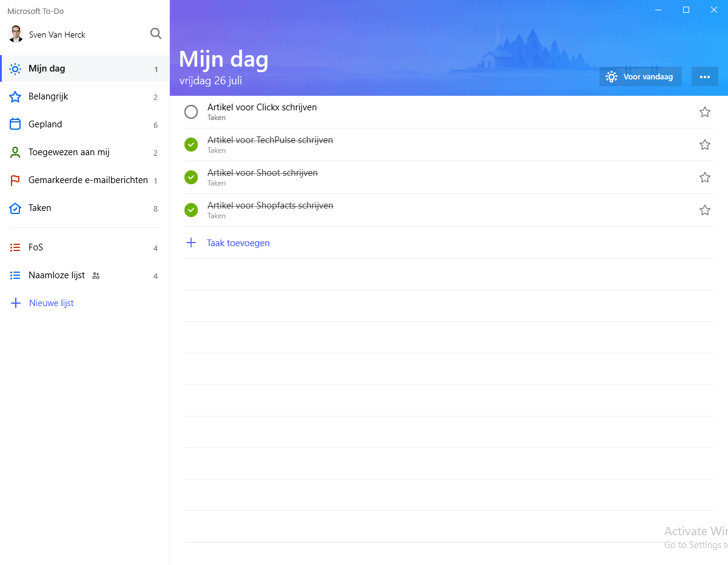Click the Naamloze lijst list icon
This screenshot has height=565, width=728.
point(15,275)
